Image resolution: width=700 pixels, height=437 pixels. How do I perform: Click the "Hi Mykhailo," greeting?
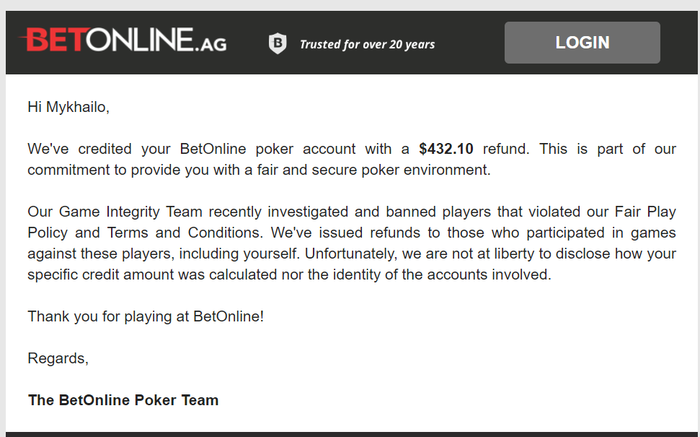(67, 105)
